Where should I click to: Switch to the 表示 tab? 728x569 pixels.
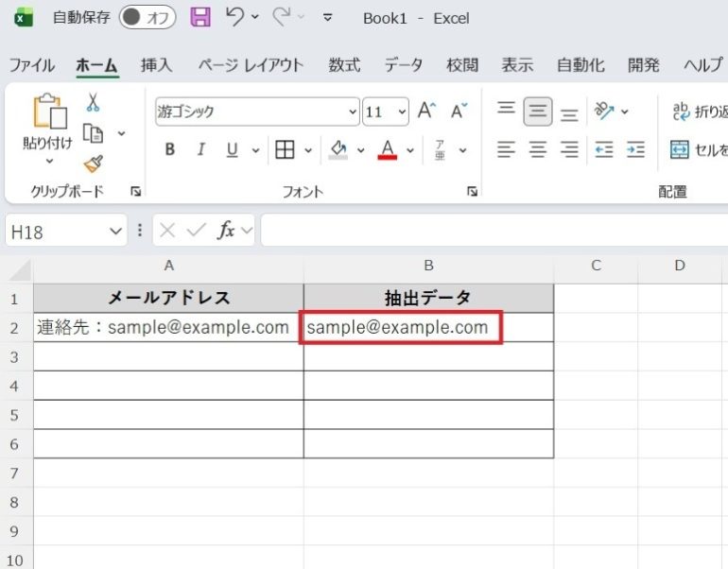click(517, 65)
